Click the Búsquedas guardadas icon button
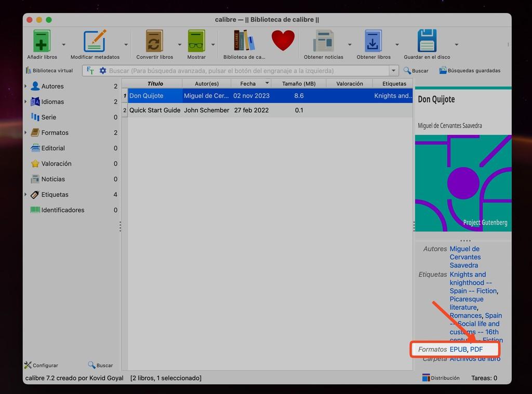 click(x=470, y=71)
